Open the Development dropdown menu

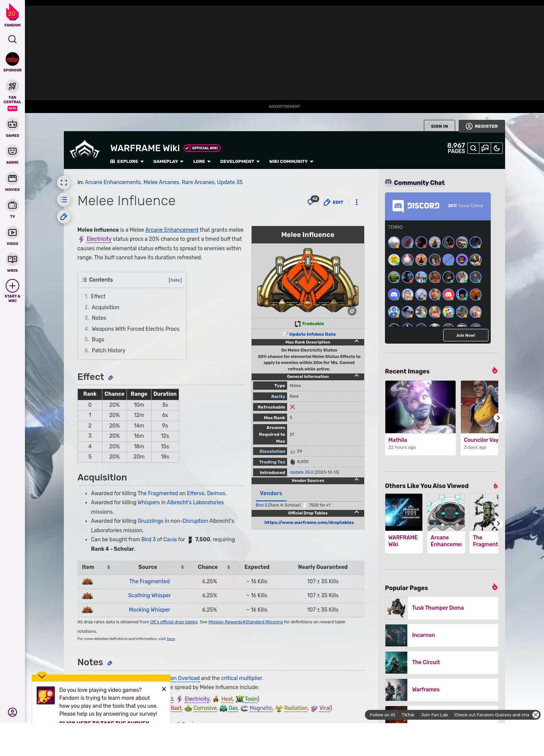point(240,161)
